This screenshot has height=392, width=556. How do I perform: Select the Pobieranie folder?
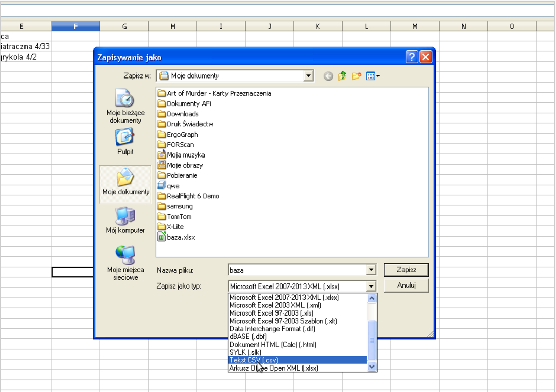click(178, 175)
